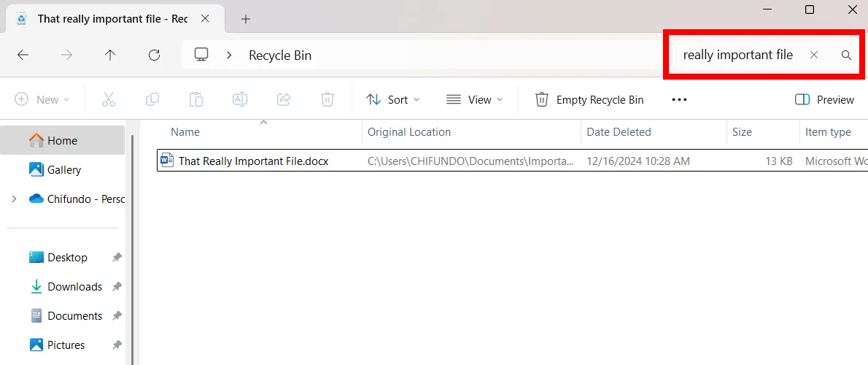Click the pin icon next to Documents
The width and height of the screenshot is (868, 365).
pos(117,315)
